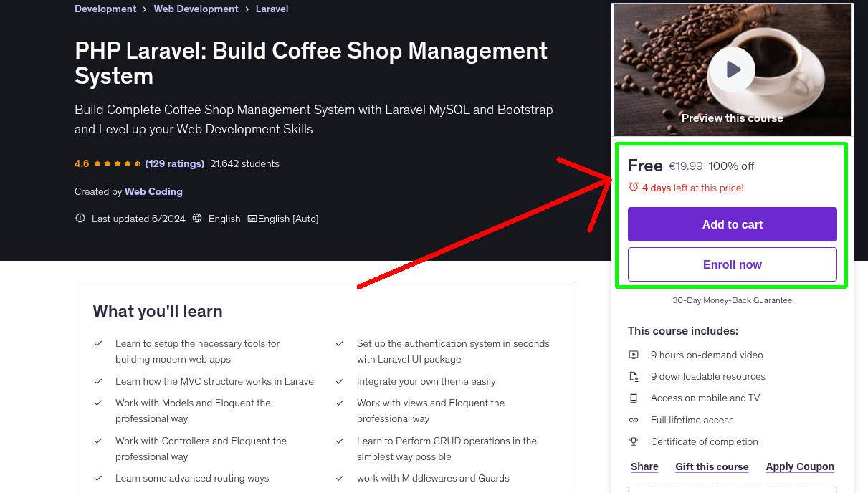This screenshot has width=868, height=493.
Task: Click the checkmark beside 'Learn how the MVC structure works'
Action: point(98,382)
